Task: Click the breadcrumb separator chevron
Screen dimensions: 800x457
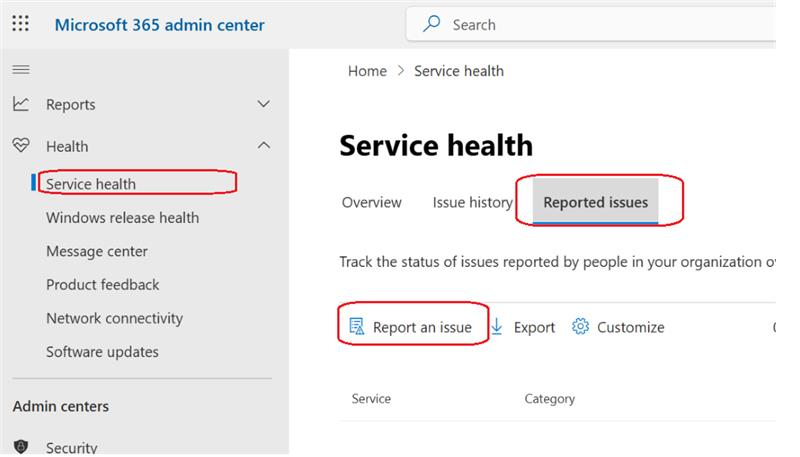Action: (401, 70)
